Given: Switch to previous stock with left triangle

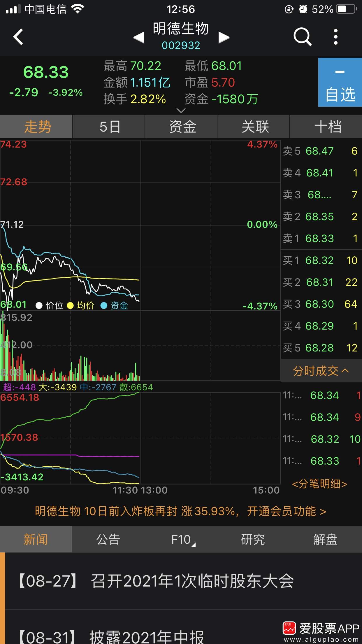Looking at the screenshot, I should (x=139, y=38).
